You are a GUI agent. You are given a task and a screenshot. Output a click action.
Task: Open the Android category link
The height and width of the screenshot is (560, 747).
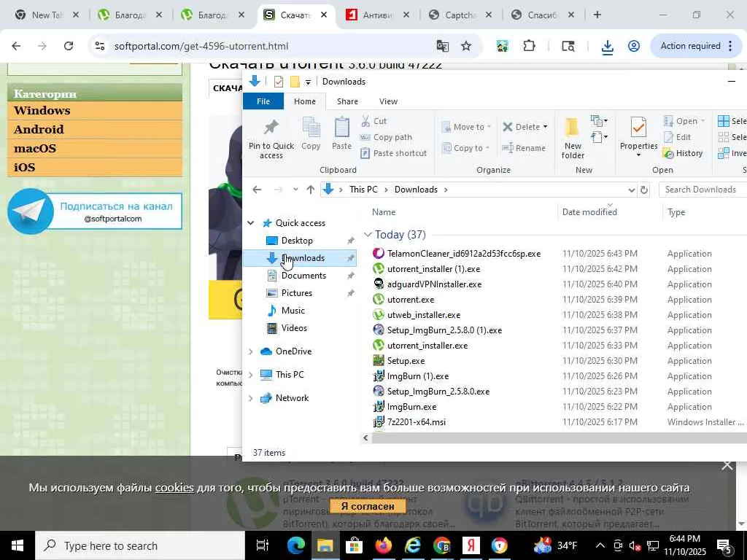coord(95,130)
